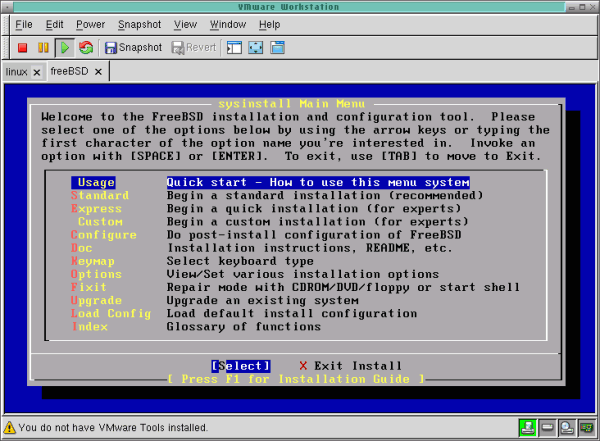Close the freeBSD tab
Viewport: 600px width, 441px height.
click(x=98, y=72)
